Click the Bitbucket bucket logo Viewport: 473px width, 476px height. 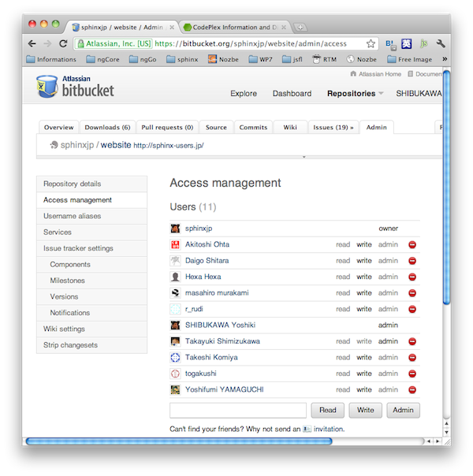coord(47,87)
